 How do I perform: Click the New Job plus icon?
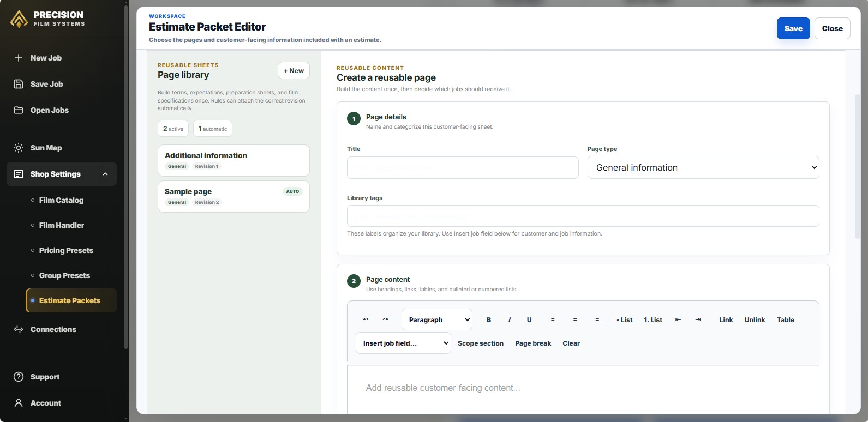[x=19, y=58]
